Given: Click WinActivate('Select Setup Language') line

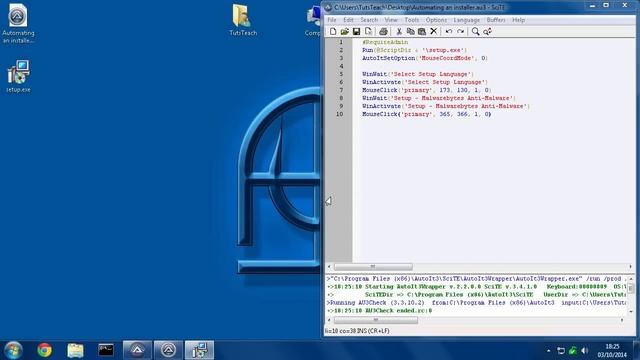Looking at the screenshot, I should tap(425, 82).
